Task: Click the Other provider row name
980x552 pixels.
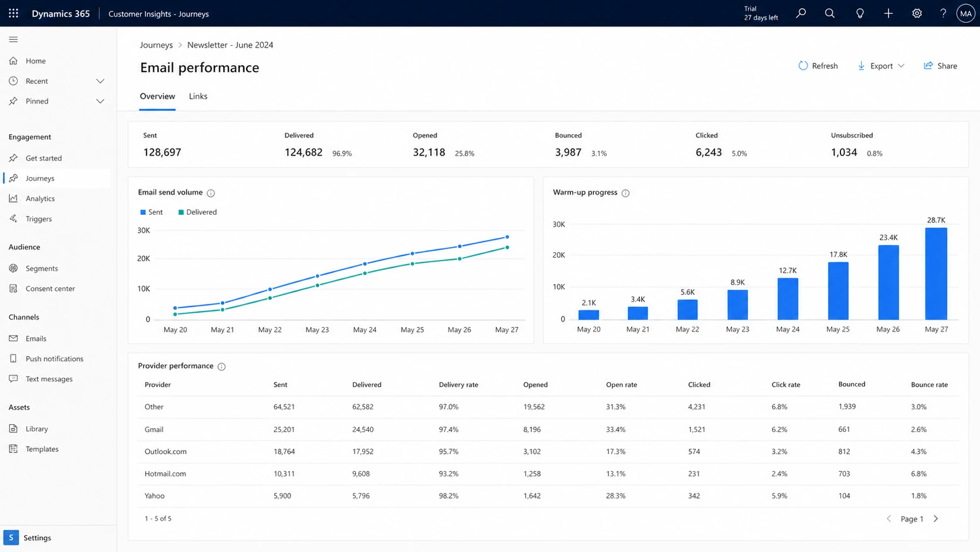Action: coord(154,407)
